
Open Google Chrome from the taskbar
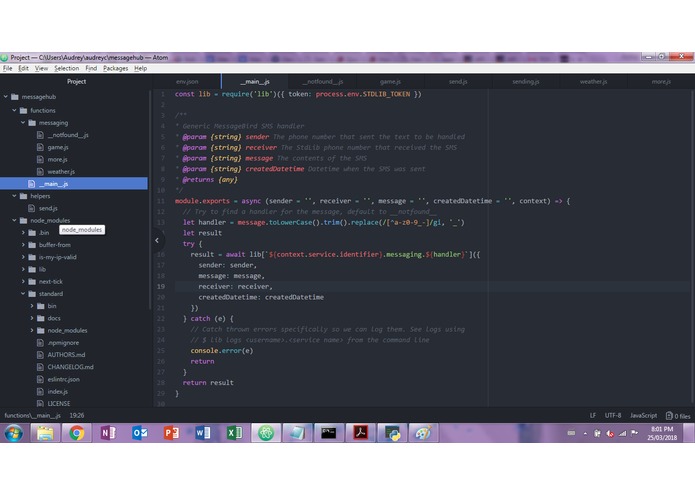[76, 433]
